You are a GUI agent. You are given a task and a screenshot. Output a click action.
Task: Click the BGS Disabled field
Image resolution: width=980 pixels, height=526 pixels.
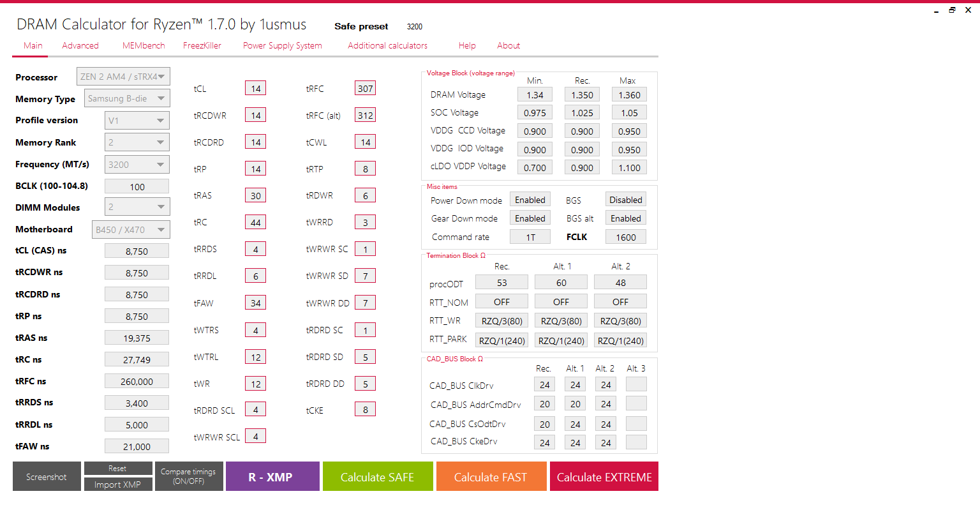(626, 200)
